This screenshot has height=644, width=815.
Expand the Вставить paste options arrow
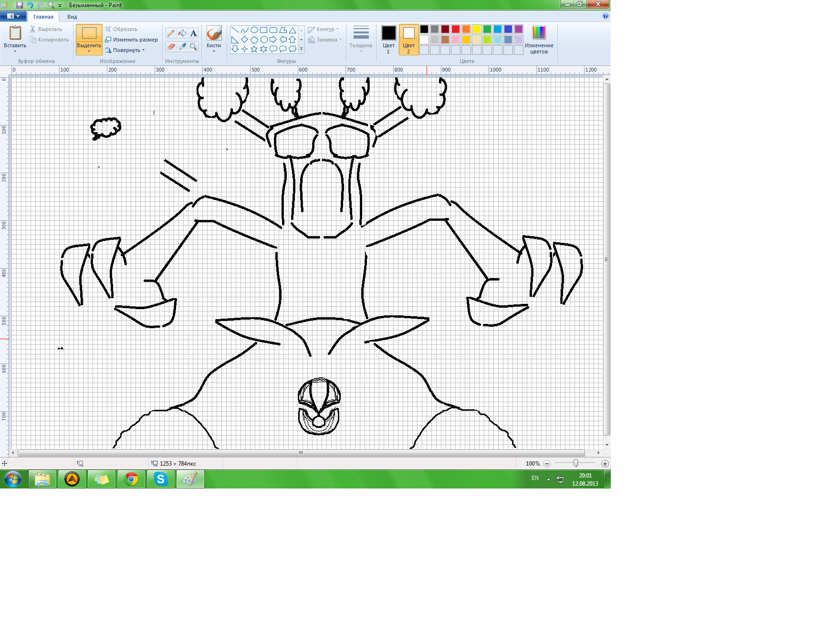pos(15,51)
